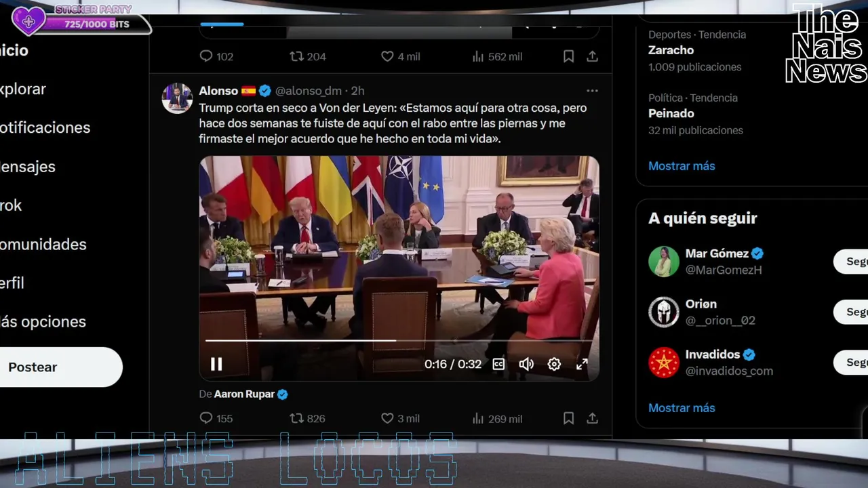868x488 pixels.
Task: Click the Sticker Party heart icon
Action: pyautogui.click(x=29, y=21)
